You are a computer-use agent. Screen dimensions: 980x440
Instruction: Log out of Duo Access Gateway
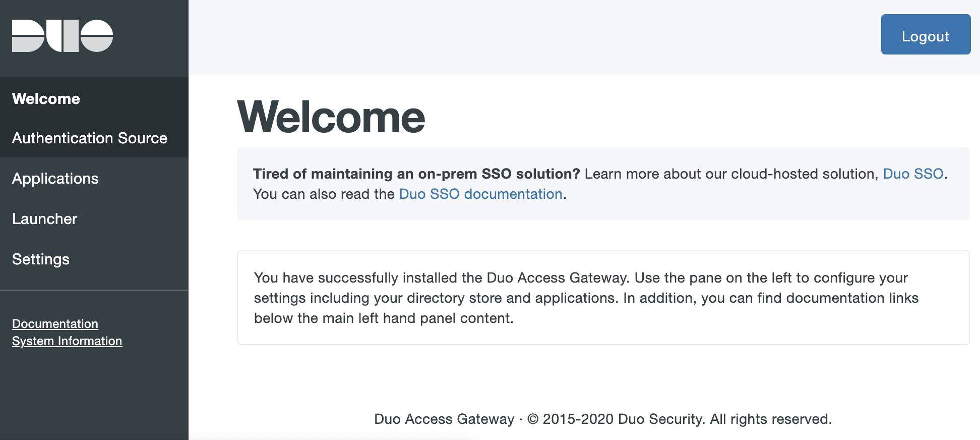pyautogui.click(x=926, y=34)
